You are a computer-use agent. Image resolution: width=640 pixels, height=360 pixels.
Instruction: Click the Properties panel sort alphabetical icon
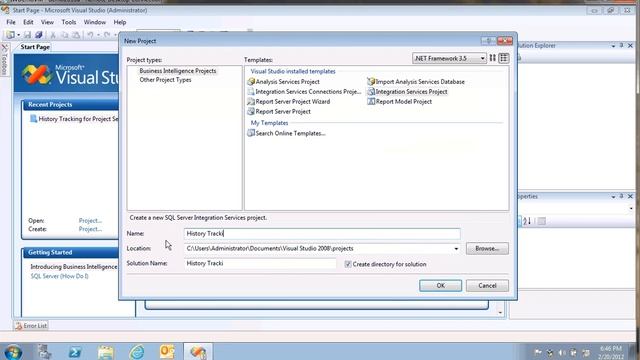(527, 221)
